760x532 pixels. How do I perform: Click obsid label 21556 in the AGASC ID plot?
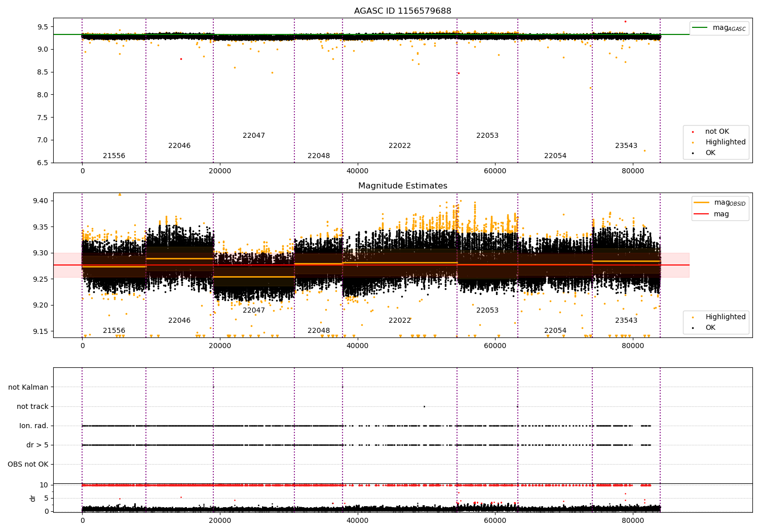point(114,156)
